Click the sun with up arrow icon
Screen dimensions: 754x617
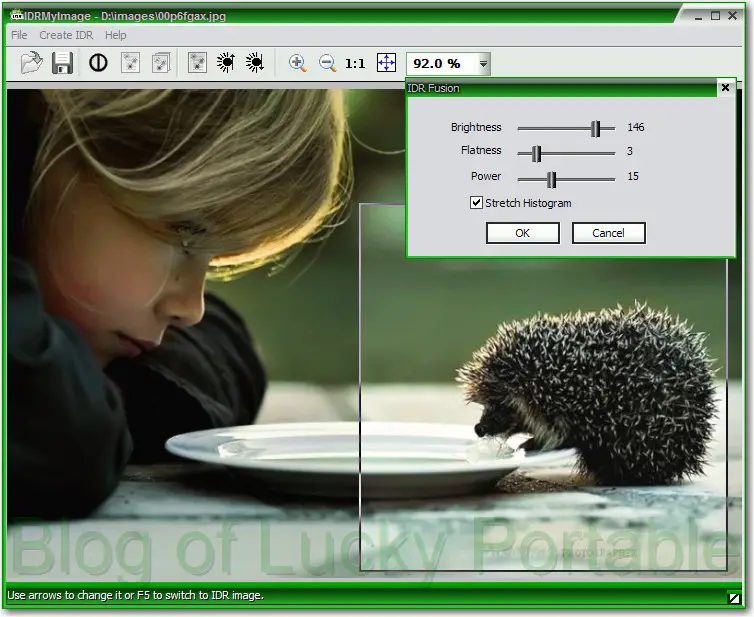pos(226,63)
